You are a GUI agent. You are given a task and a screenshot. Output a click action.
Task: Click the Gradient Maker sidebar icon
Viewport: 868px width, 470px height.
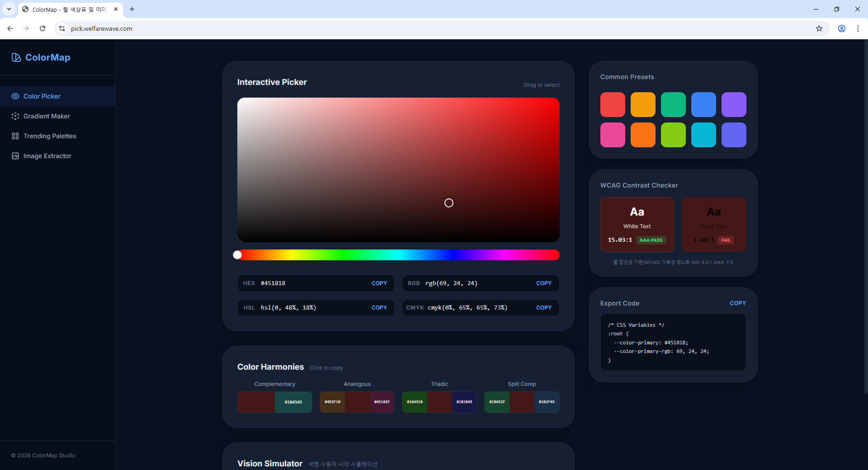click(15, 116)
